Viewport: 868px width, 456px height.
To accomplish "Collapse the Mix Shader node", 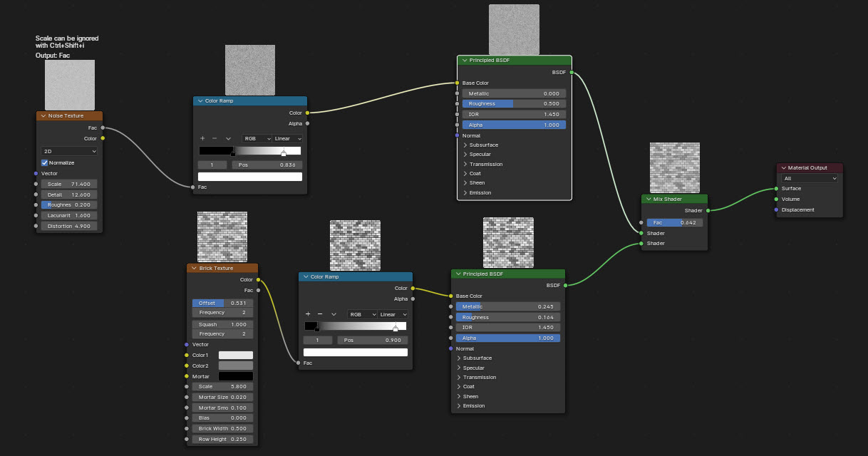I will (649, 199).
